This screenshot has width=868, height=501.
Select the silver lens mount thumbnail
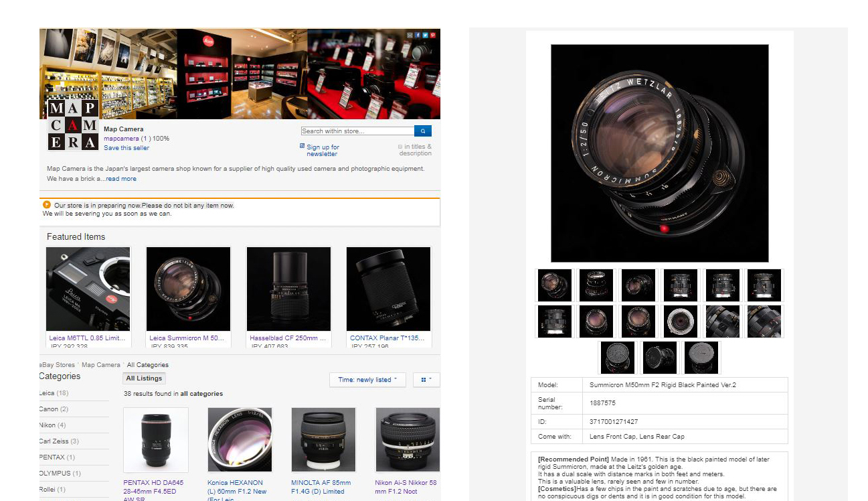681,321
